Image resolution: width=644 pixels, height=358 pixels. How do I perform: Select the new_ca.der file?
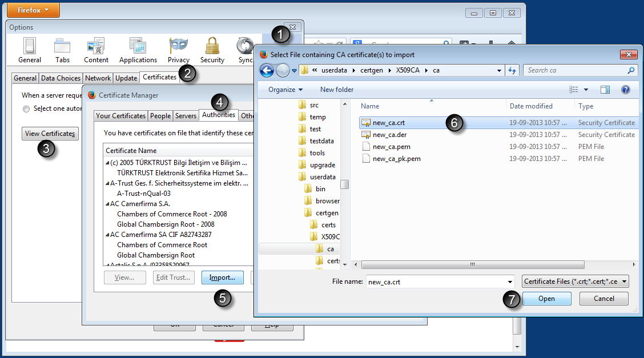point(389,135)
